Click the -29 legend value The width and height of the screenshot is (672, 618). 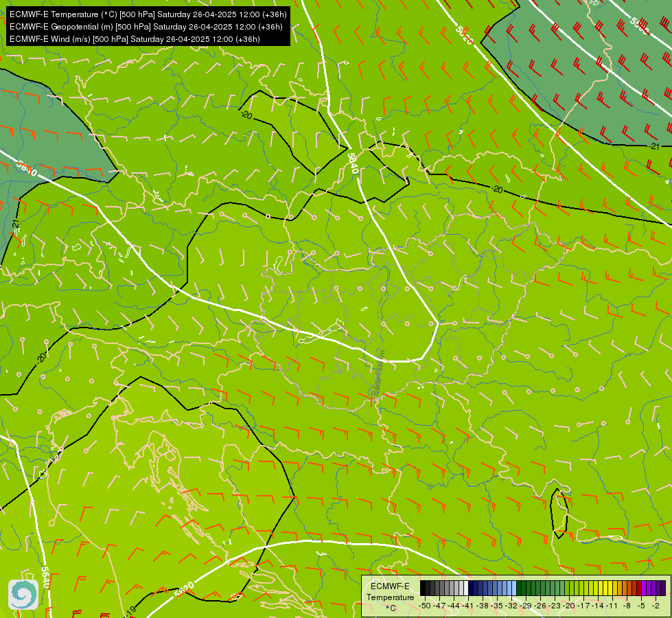click(525, 606)
